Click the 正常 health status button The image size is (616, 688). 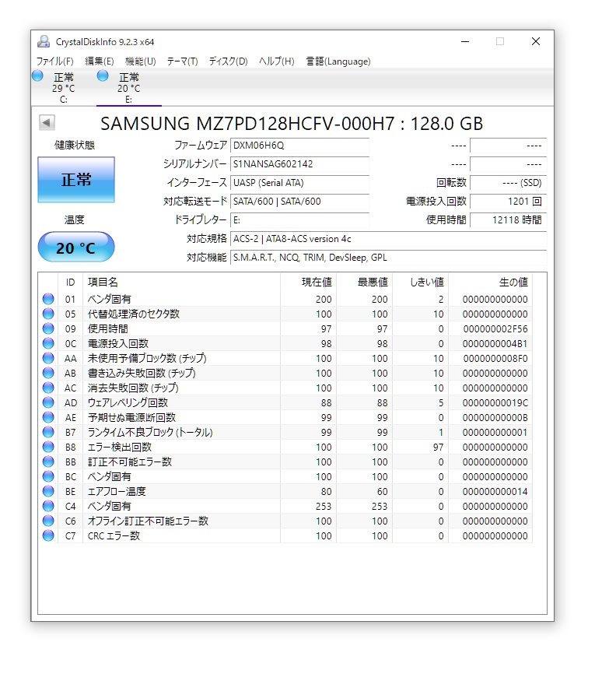tap(76, 180)
